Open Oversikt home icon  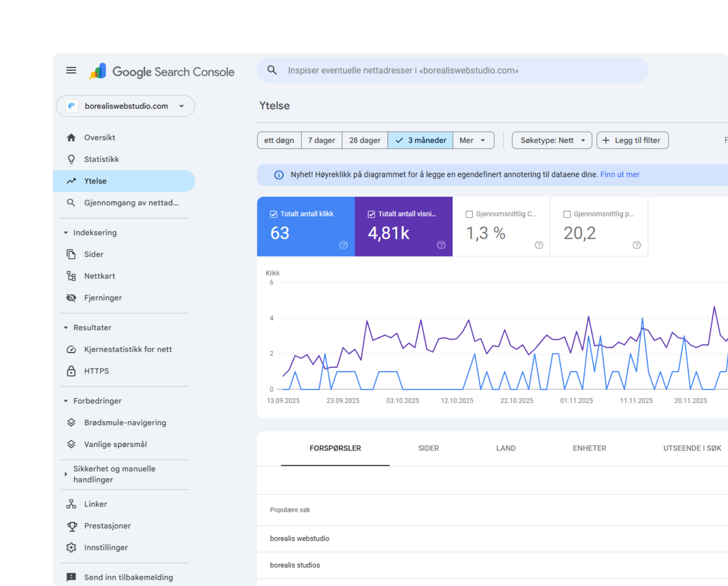[x=71, y=138]
